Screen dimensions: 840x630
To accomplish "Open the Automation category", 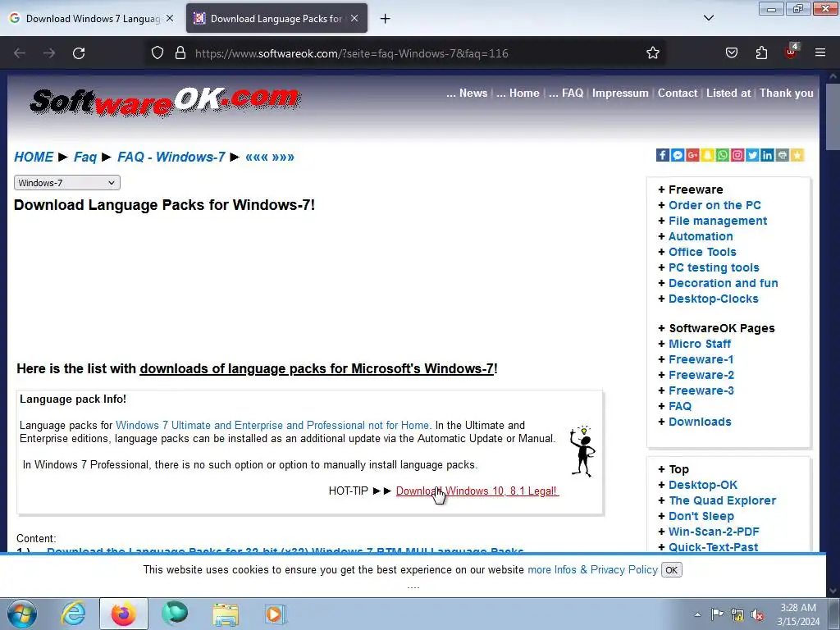I will coord(701,236).
